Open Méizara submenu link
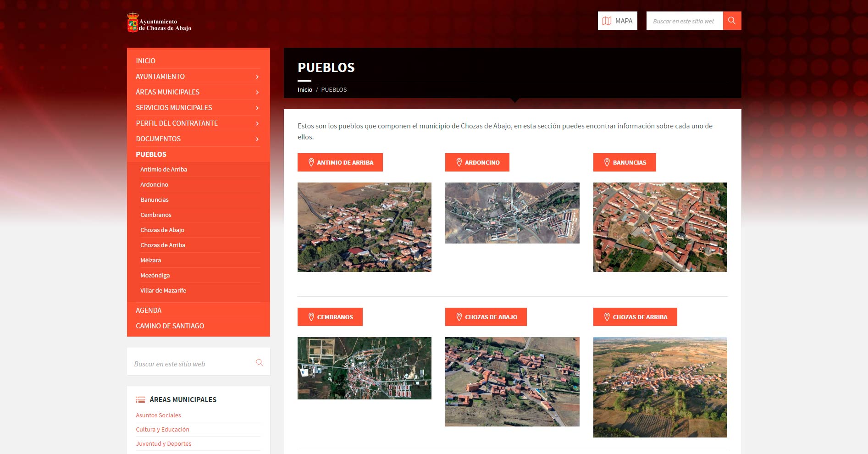868x454 pixels. [x=150, y=260]
